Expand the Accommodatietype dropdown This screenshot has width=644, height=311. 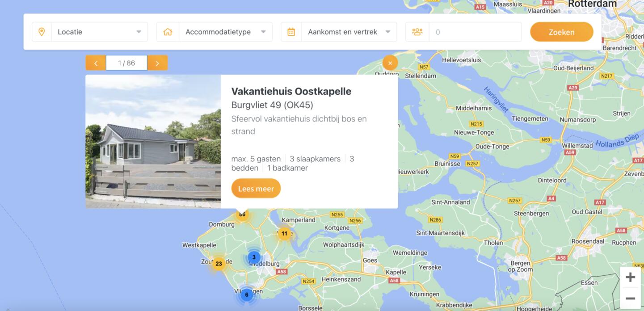224,32
